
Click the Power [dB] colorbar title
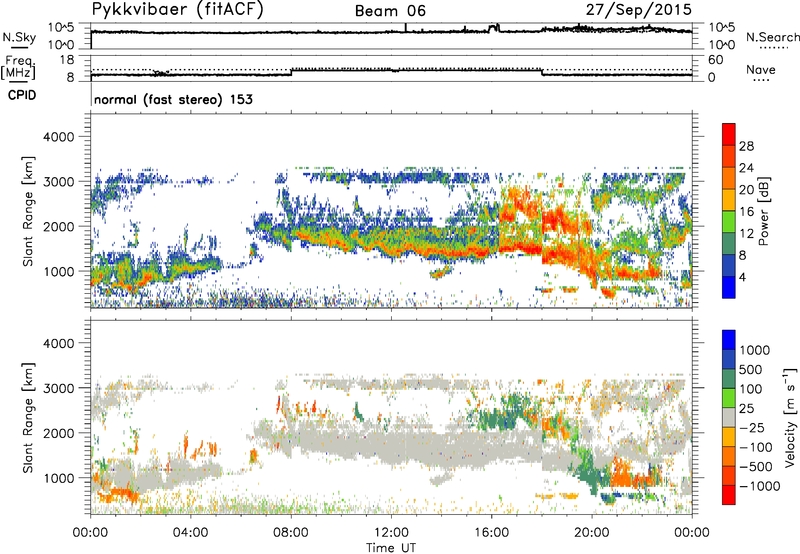(x=763, y=211)
